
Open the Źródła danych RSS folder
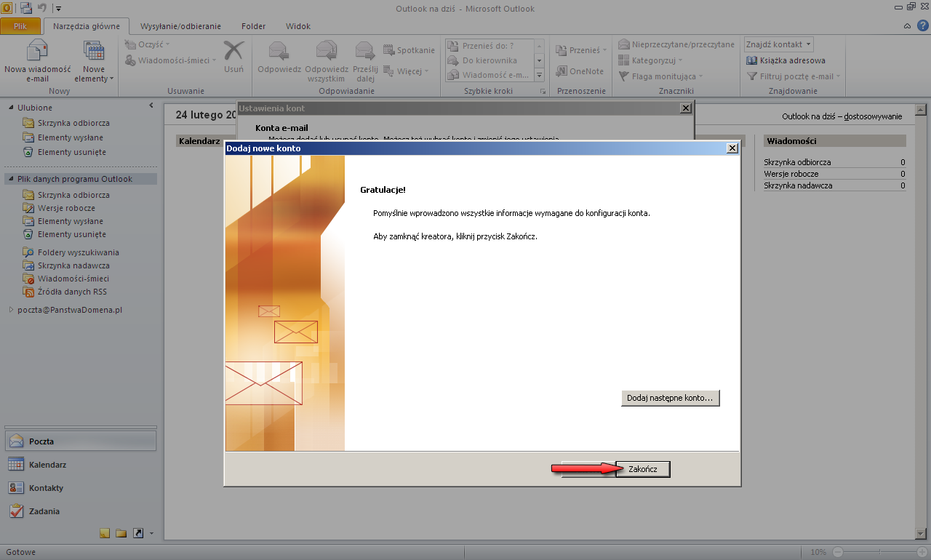click(72, 292)
